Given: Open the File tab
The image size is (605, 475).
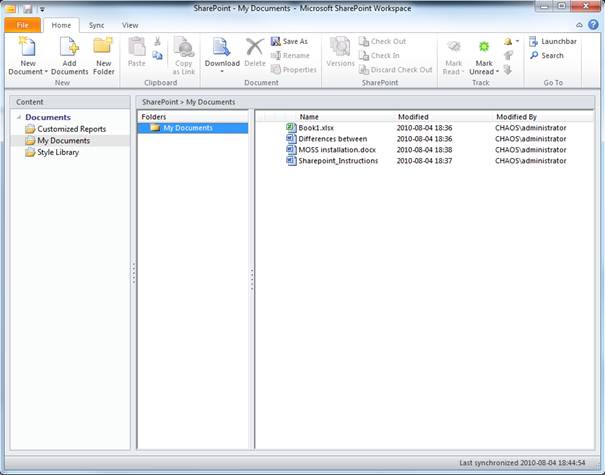Looking at the screenshot, I should coord(22,25).
